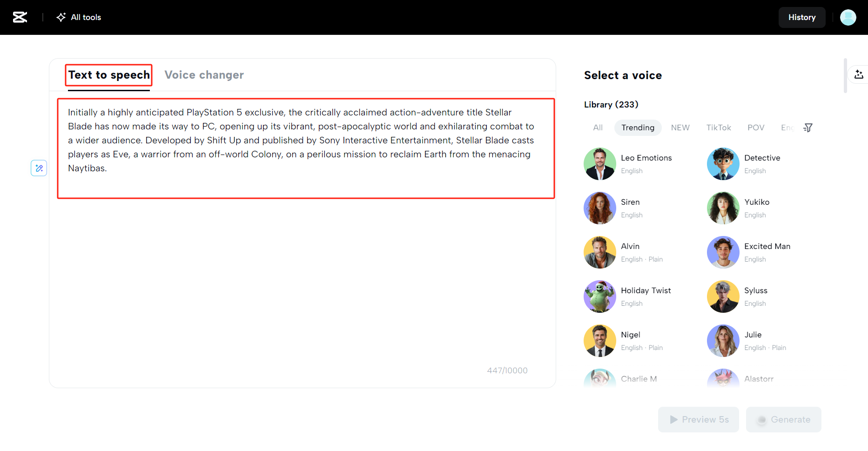Click the CapCut logo icon
This screenshot has height=451, width=868.
click(20, 17)
